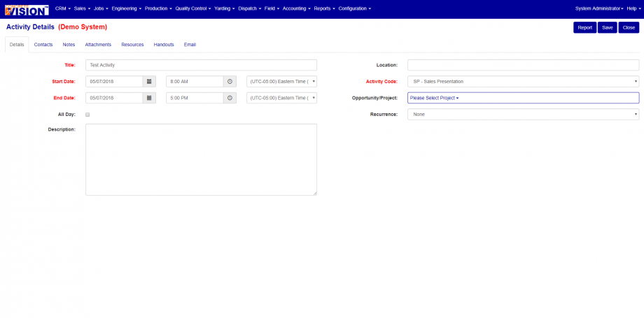
Task: Open the Sales menu
Action: click(82, 8)
